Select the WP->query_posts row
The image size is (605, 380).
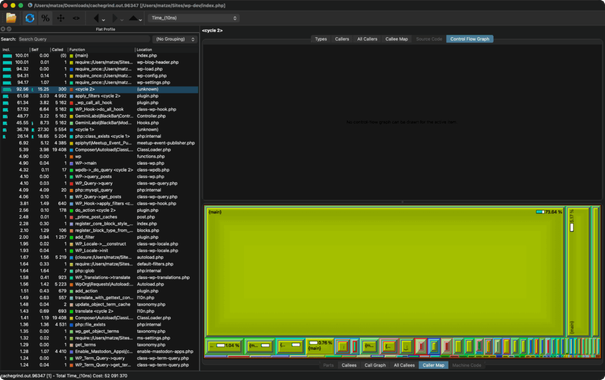tap(99, 177)
